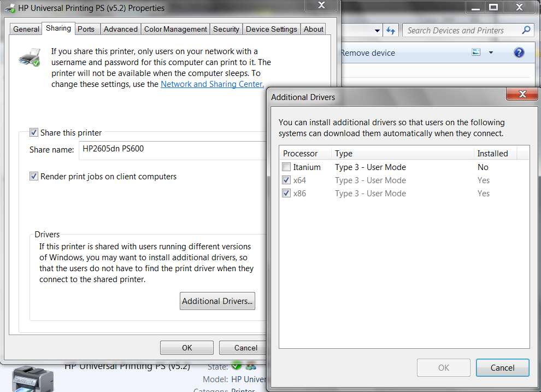Click the printer icon in the Properties title bar
The height and width of the screenshot is (392, 541).
point(10,8)
